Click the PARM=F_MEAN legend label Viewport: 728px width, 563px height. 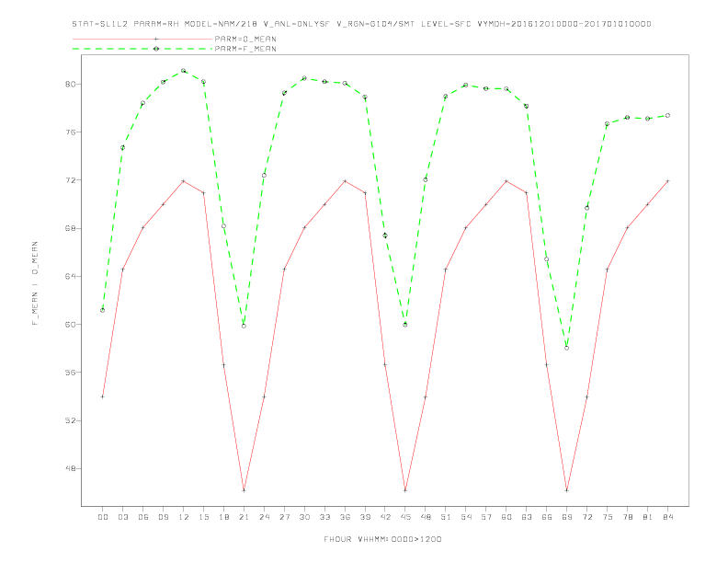245,49
